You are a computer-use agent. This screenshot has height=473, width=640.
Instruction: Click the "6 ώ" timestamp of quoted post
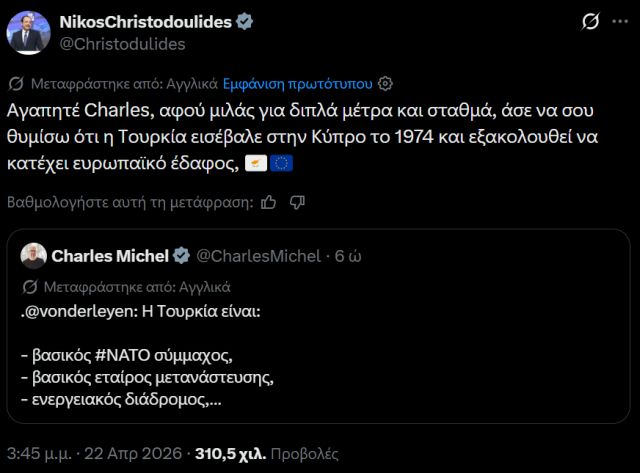(x=349, y=256)
